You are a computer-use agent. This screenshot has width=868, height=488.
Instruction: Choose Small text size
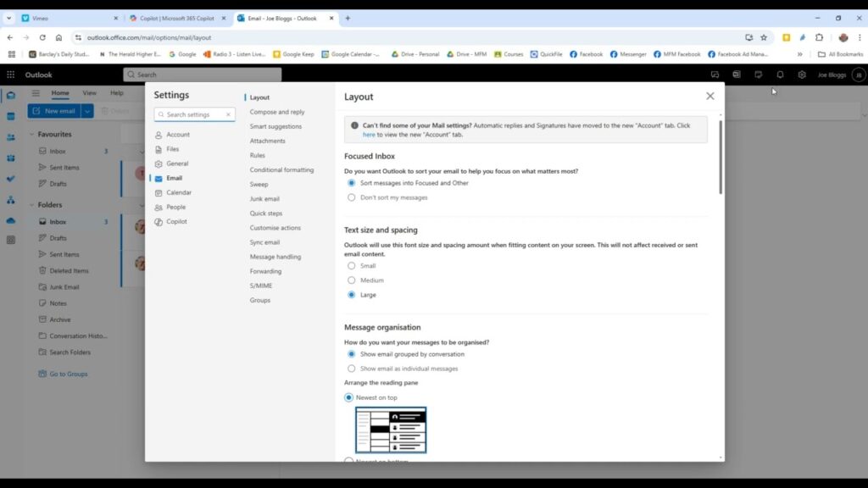click(352, 265)
